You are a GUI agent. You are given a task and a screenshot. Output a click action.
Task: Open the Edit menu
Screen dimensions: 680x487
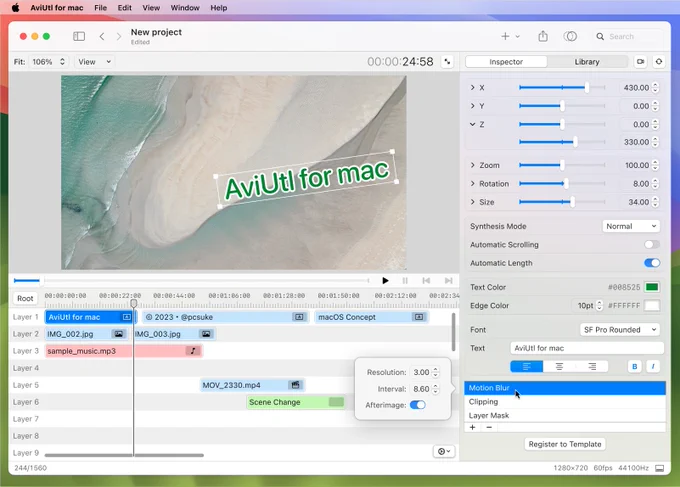tap(124, 8)
